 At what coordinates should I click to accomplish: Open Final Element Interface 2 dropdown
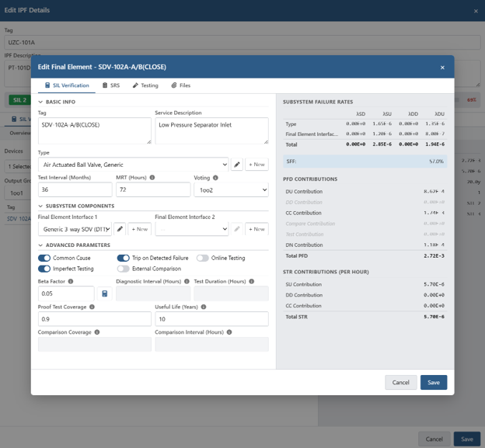pos(192,229)
